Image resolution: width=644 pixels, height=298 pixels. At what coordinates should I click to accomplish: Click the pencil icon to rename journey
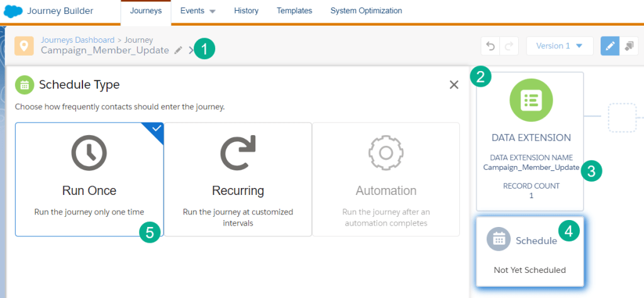click(x=178, y=50)
